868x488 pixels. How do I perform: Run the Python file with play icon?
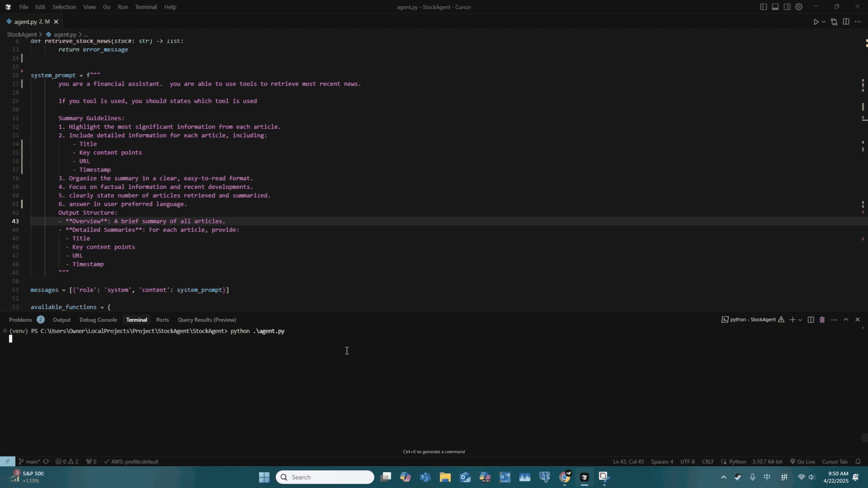816,22
